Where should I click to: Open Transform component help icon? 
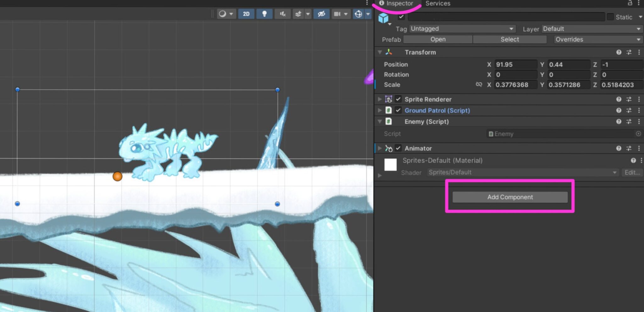[619, 52]
